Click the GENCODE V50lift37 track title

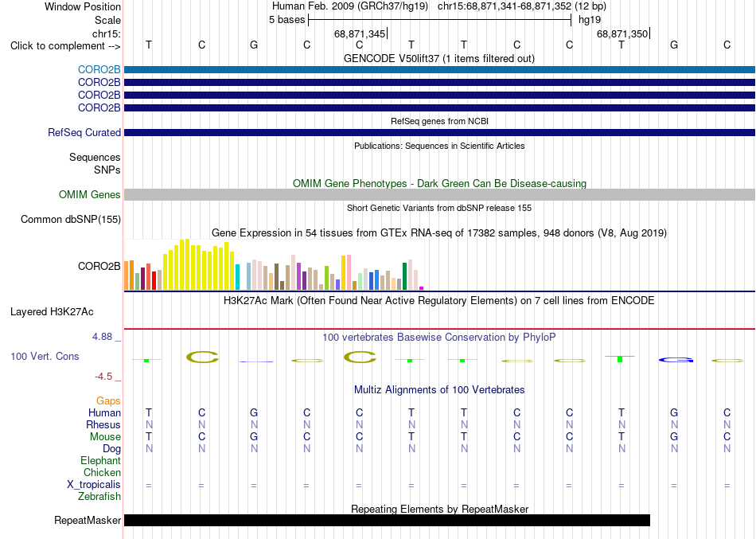click(439, 58)
